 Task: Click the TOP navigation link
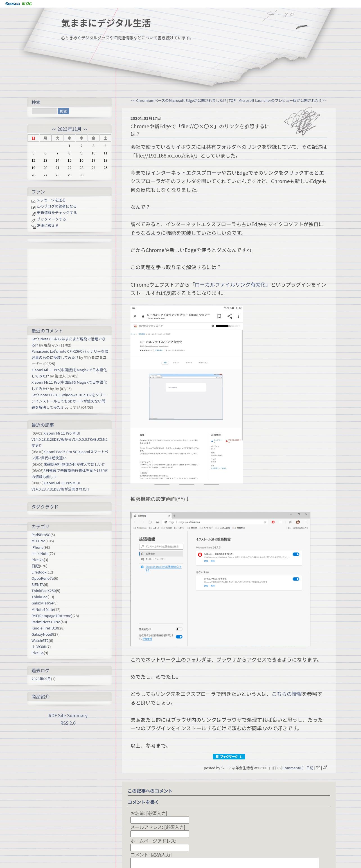pos(232,100)
